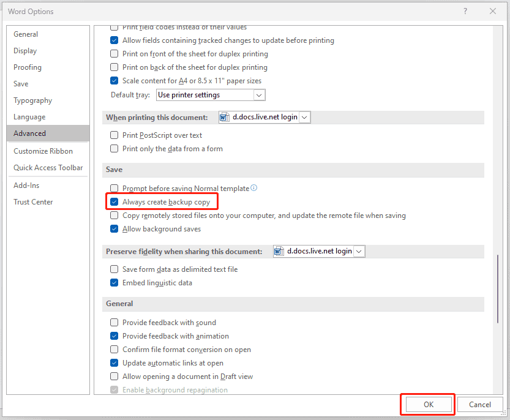Enable Provide feedback with sound
510x420 pixels.
114,323
